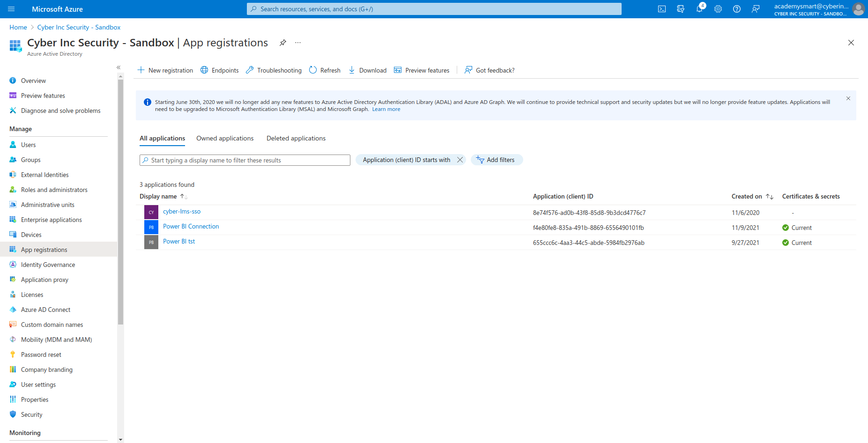The width and height of the screenshot is (868, 443).
Task: Open Cloud Shell icon in header
Action: [x=662, y=9]
